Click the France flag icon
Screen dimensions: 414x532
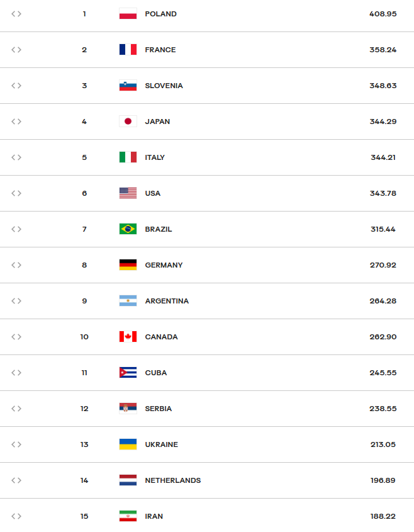pyautogui.click(x=128, y=50)
